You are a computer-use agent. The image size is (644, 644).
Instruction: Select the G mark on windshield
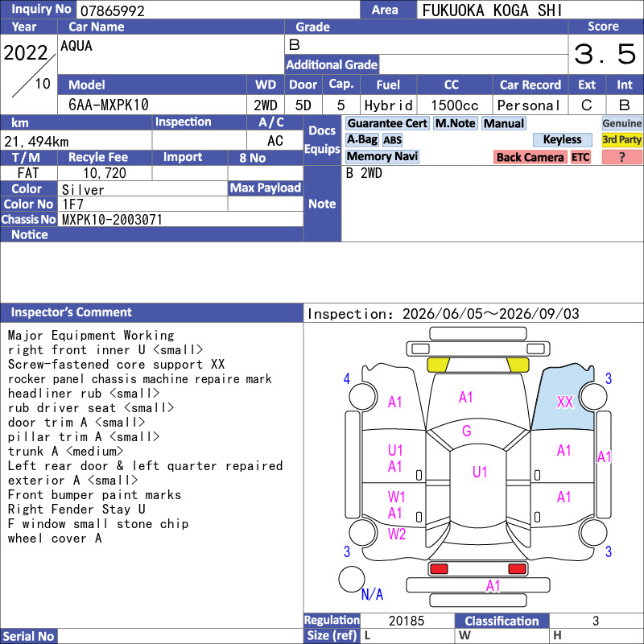(467, 431)
